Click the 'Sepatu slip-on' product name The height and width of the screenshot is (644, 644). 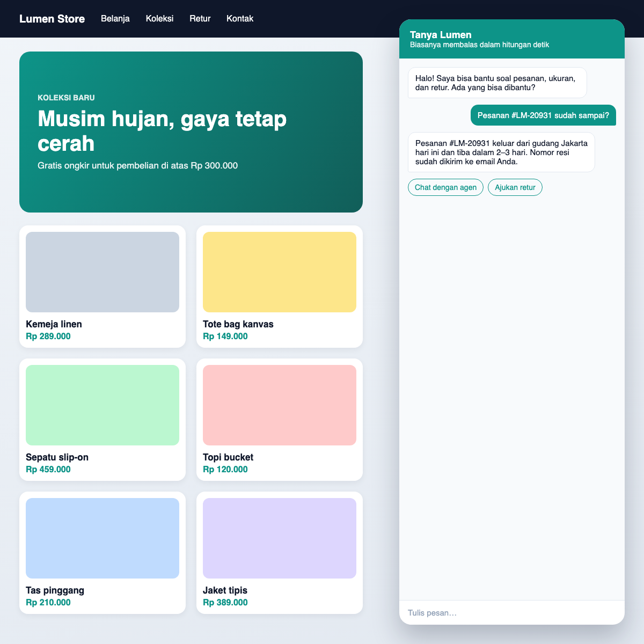point(57,457)
